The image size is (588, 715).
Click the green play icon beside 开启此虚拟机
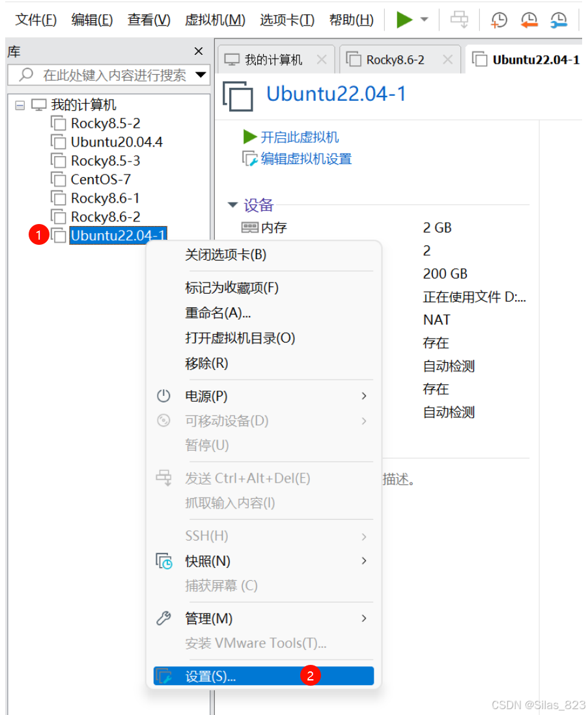250,137
